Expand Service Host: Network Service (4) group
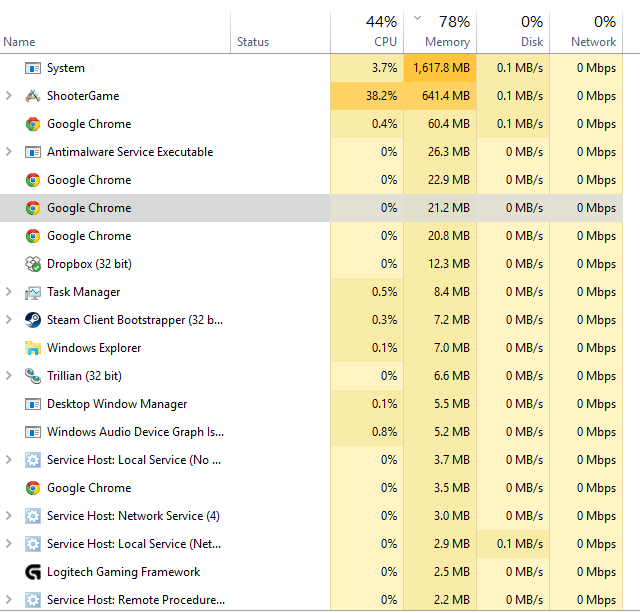This screenshot has height=613, width=640. (9, 516)
